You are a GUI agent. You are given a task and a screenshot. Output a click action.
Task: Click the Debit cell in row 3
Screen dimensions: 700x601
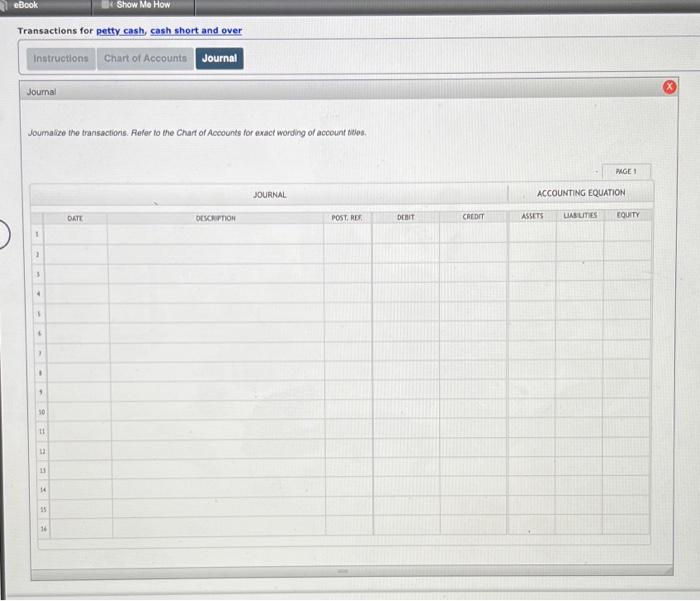tap(405, 273)
